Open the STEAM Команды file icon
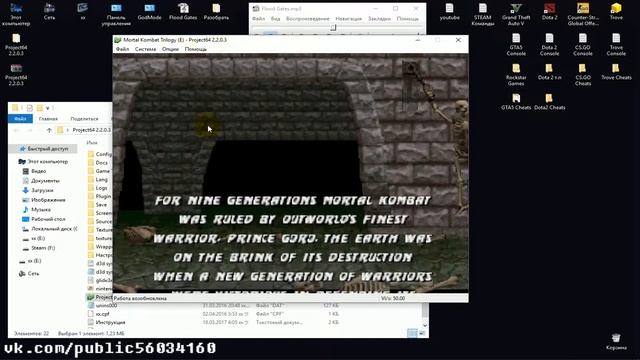Viewport: 640px width, 360px height. click(482, 14)
